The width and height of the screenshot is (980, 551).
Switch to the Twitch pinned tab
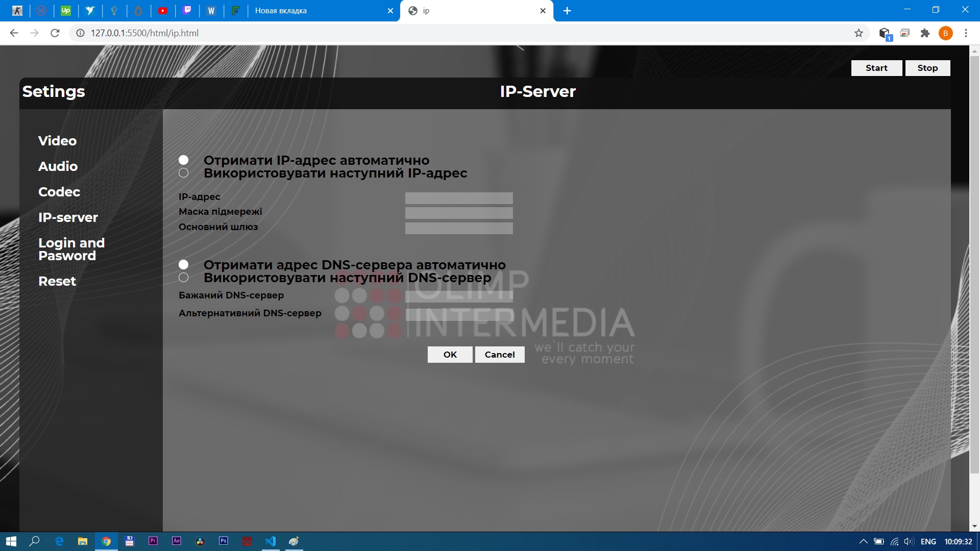coord(187,11)
